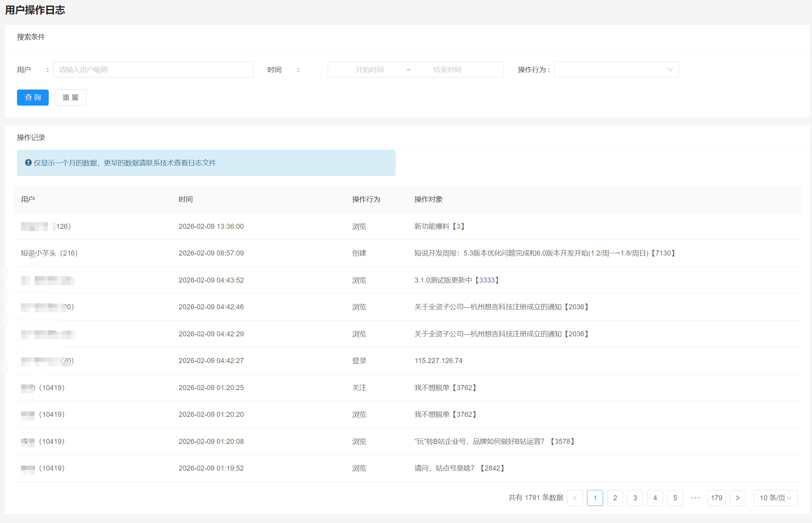Screen dimensions: 812x523
Task: Click the 新功能爆料【3】record entry
Action: coord(440,226)
